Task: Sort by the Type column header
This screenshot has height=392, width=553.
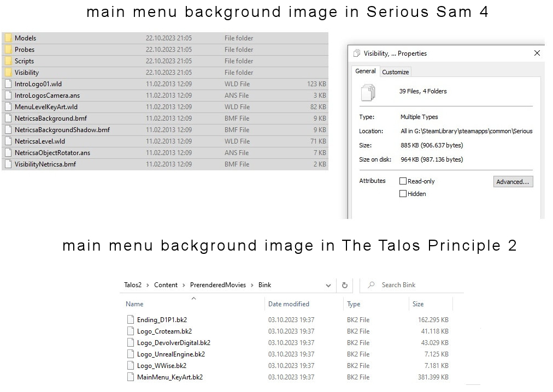Action: pos(354,304)
